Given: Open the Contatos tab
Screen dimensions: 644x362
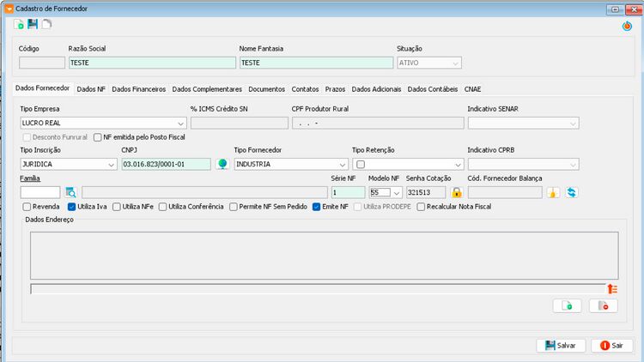Looking at the screenshot, I should (x=305, y=89).
